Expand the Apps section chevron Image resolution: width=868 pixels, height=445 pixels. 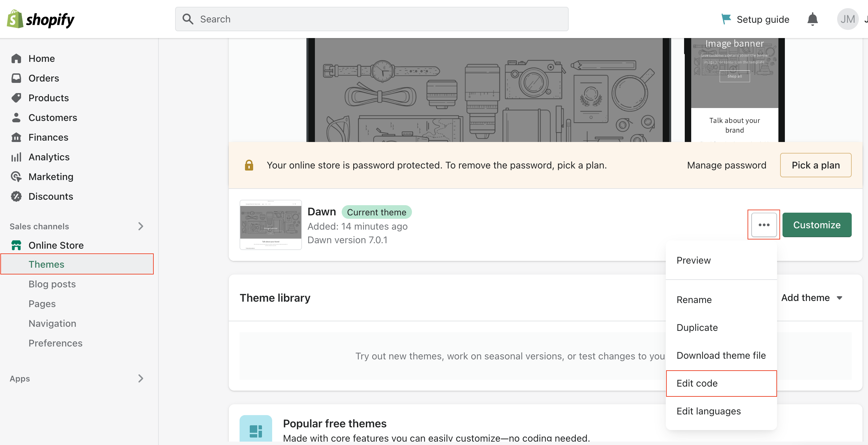141,378
